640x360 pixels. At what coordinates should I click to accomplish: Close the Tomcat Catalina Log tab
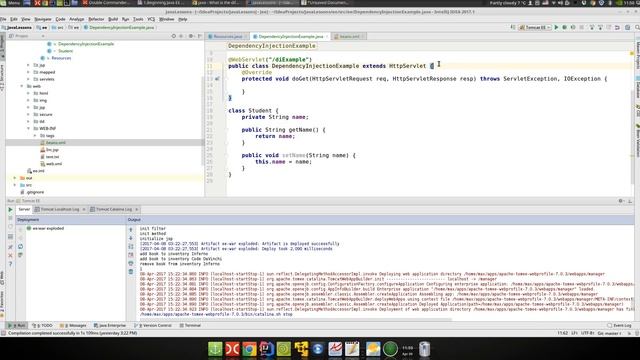point(137,209)
